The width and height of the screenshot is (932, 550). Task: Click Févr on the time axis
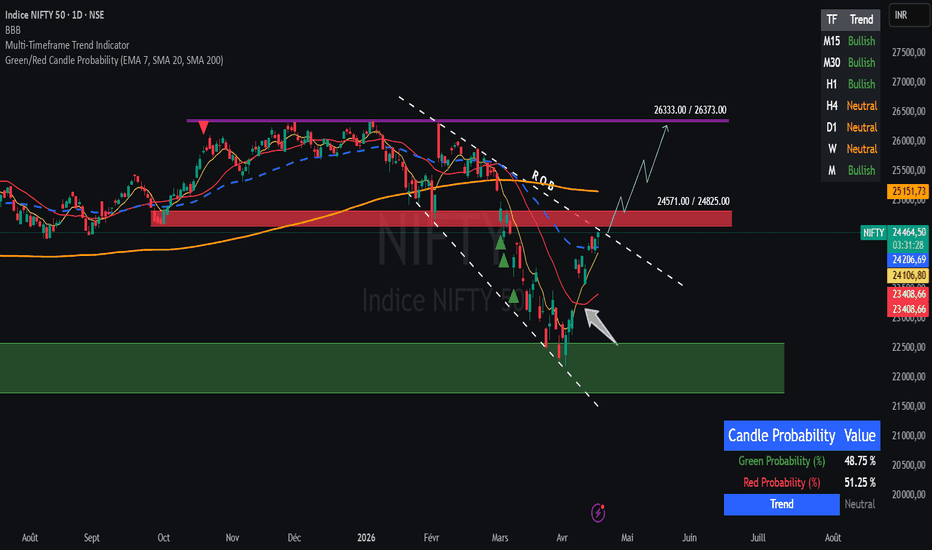432,538
